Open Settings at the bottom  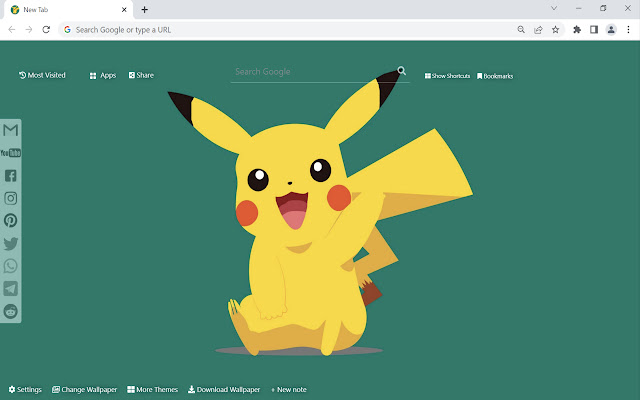click(x=25, y=389)
